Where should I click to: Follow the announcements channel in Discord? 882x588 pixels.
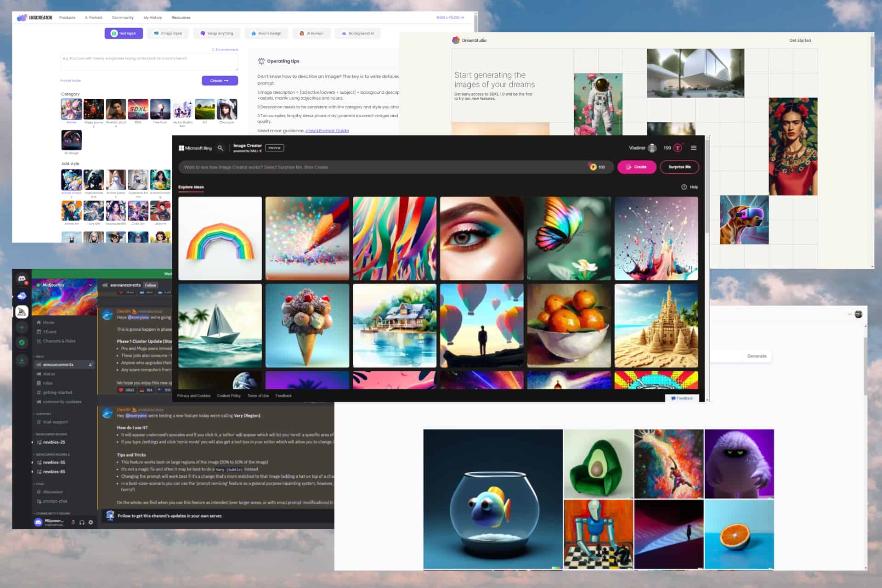pyautogui.click(x=150, y=285)
